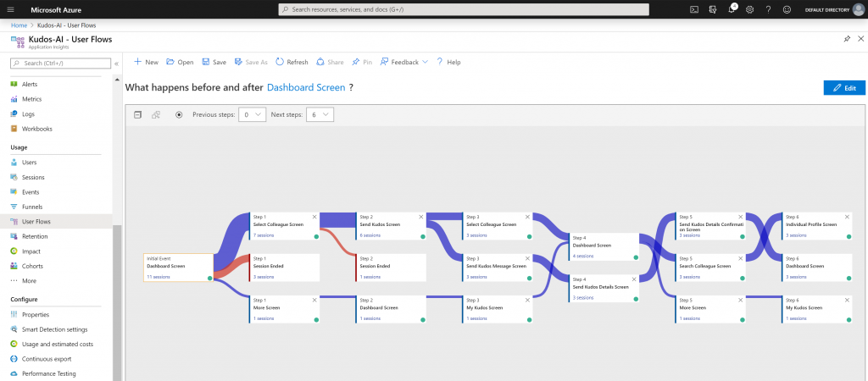The width and height of the screenshot is (868, 381).
Task: Click the split nodes icon in the chart toolbar
Action: (156, 114)
